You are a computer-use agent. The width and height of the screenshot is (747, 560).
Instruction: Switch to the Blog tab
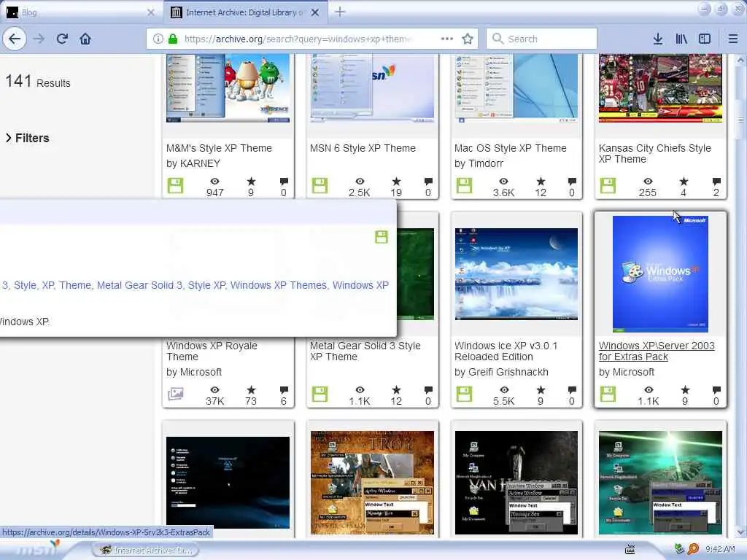81,12
